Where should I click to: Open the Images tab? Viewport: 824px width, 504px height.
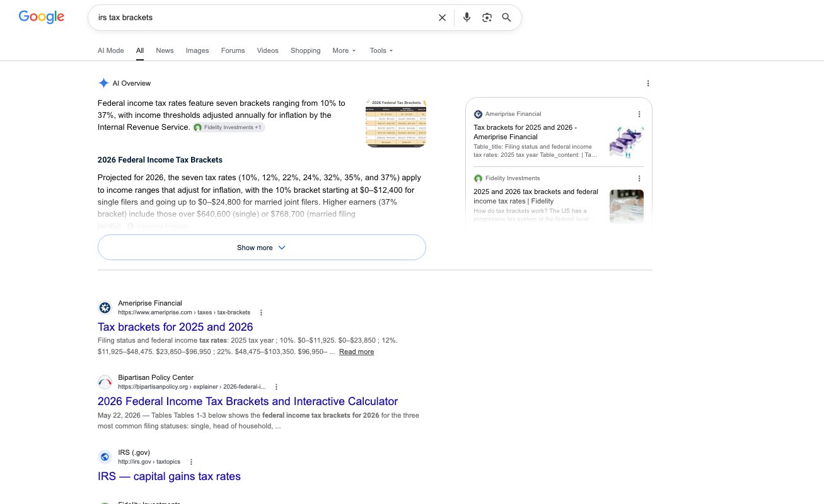[197, 50]
